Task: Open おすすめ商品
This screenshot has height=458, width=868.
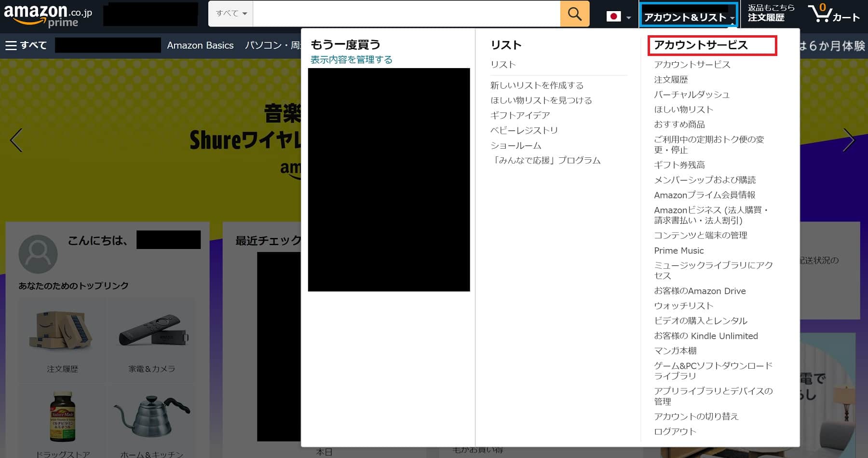Action: coord(679,125)
